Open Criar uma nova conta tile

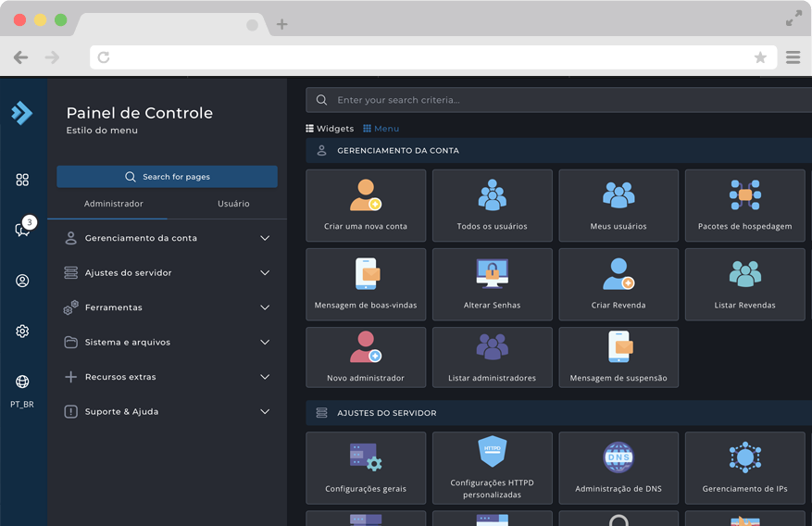[366, 206]
